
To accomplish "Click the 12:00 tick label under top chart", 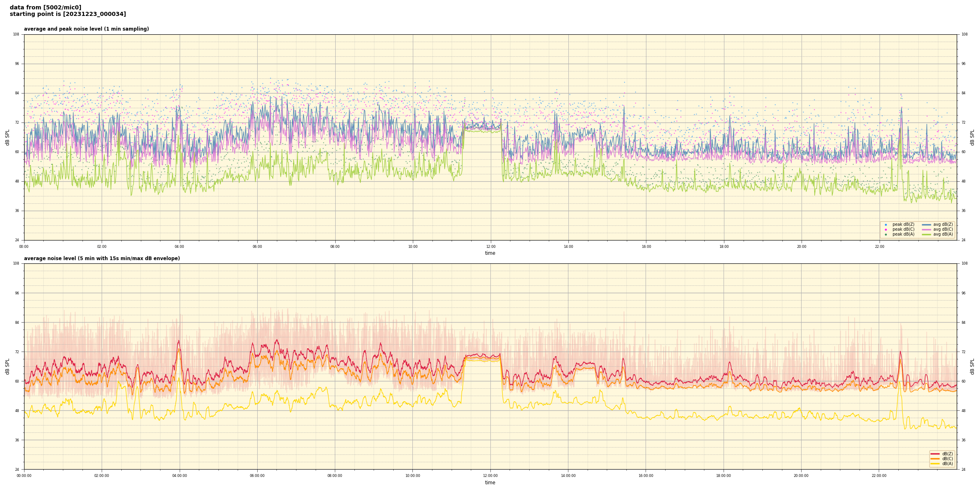I will click(490, 247).
